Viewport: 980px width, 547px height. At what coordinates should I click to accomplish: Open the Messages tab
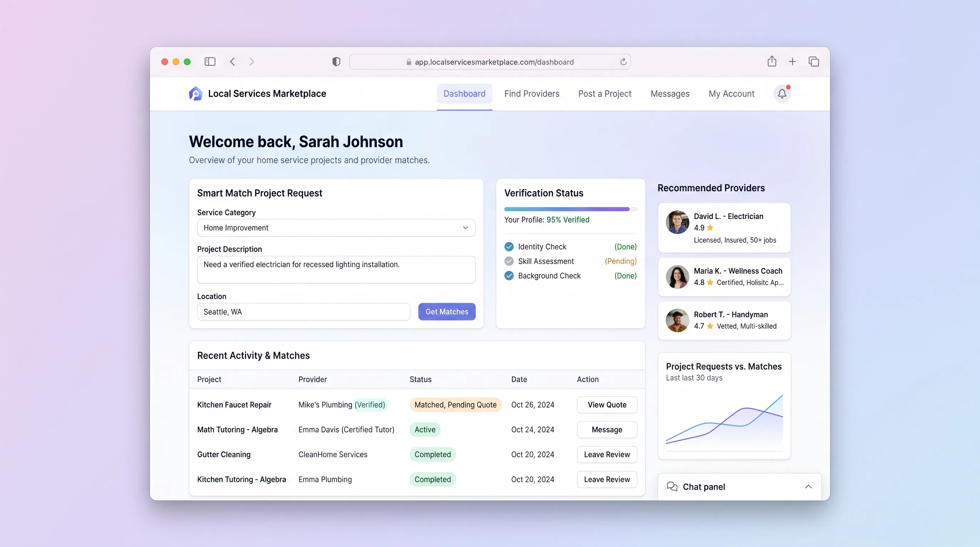pyautogui.click(x=669, y=94)
